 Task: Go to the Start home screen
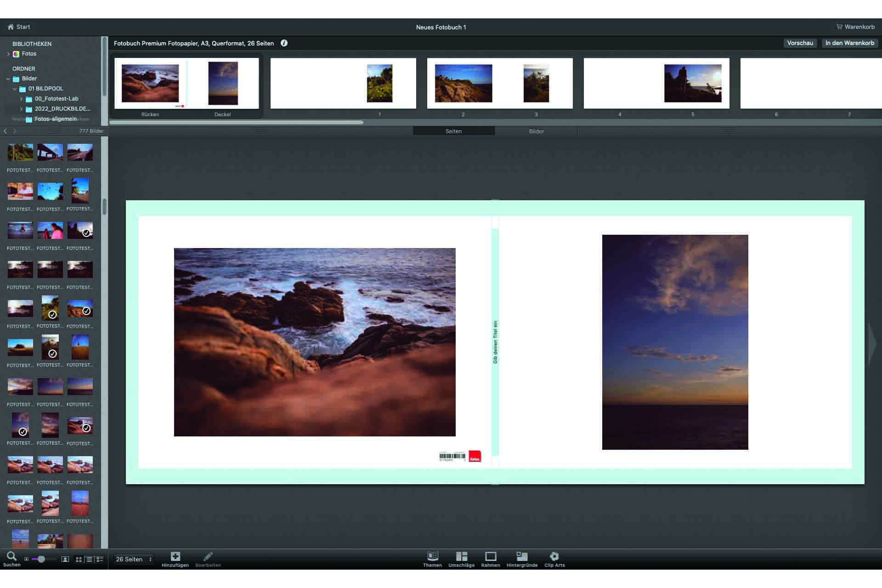click(x=19, y=27)
